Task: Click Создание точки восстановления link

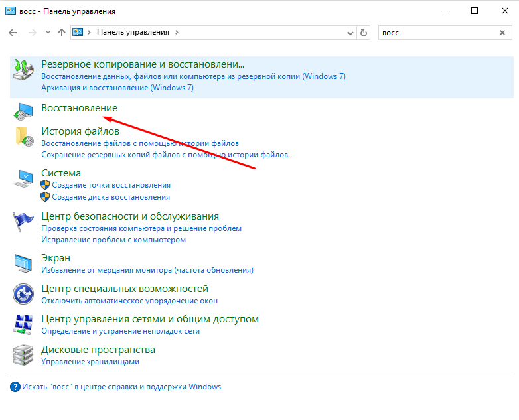Action: (x=111, y=185)
